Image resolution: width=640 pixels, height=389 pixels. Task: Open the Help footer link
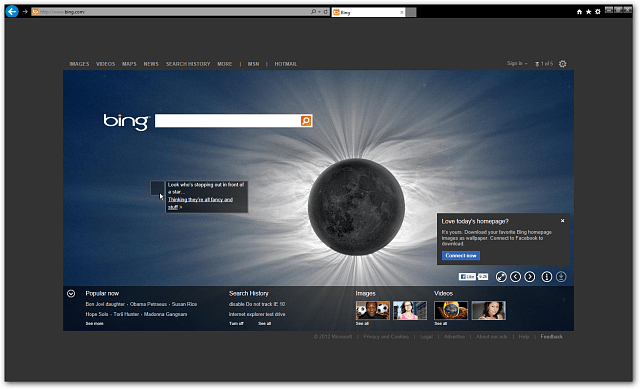click(x=524, y=337)
